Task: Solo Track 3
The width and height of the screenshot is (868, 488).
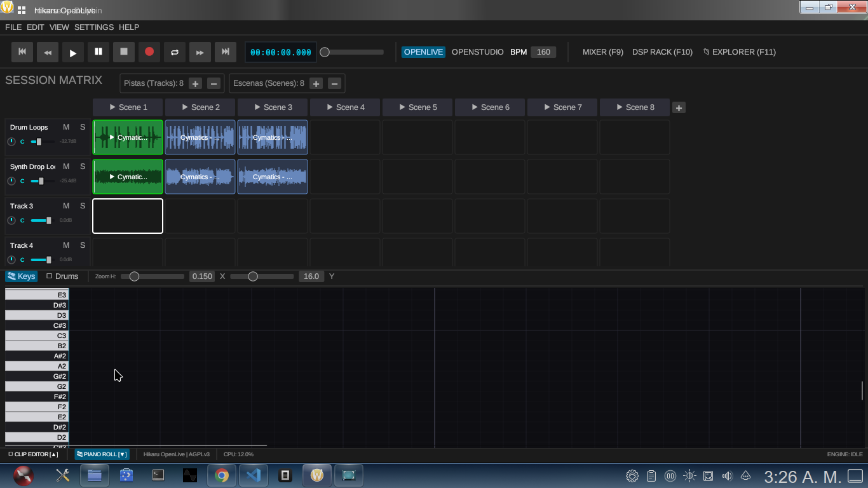Action: tap(83, 206)
